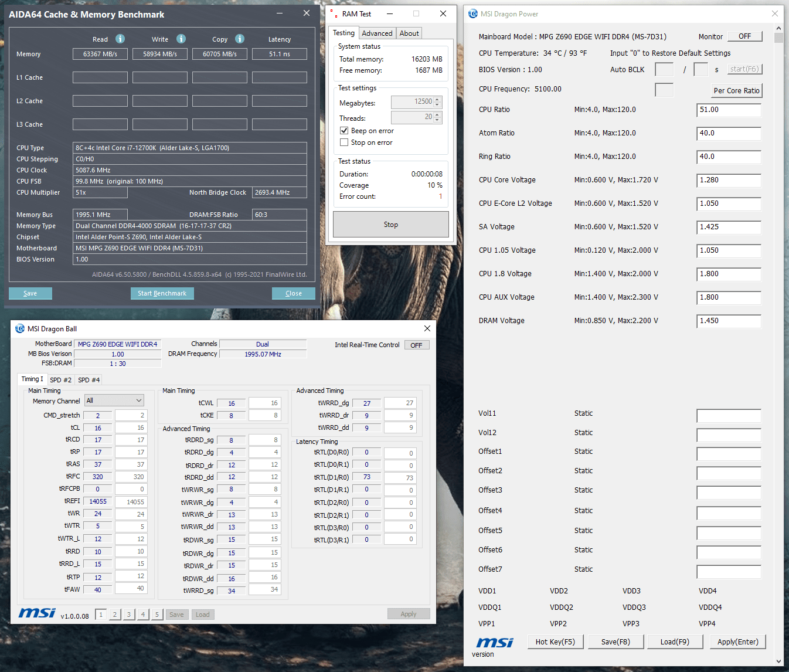The height and width of the screenshot is (672, 789).
Task: Toggle Intel Real-Time Control OFF button
Action: [417, 345]
